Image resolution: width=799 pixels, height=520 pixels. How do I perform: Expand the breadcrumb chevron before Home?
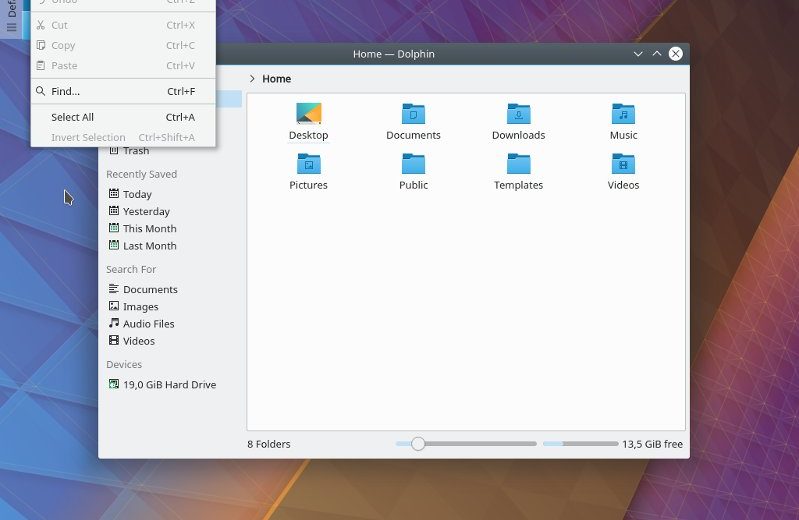tap(252, 79)
